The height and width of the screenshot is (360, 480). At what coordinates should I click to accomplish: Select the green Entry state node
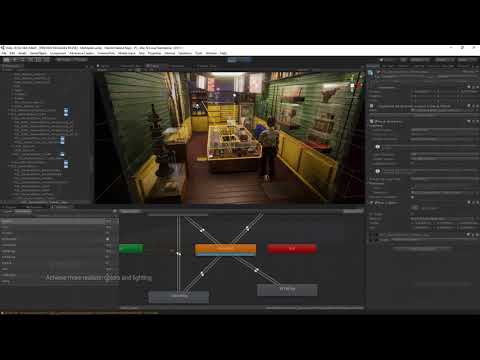click(x=131, y=248)
